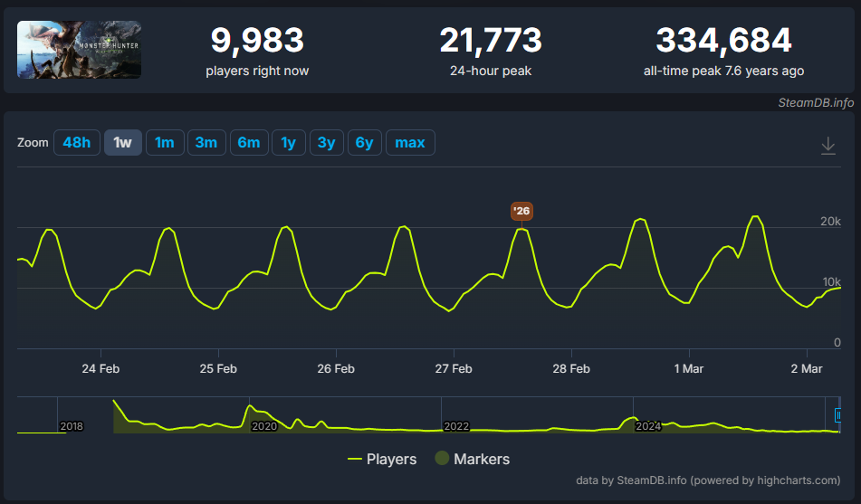Zoom chart to 1y

288,143
